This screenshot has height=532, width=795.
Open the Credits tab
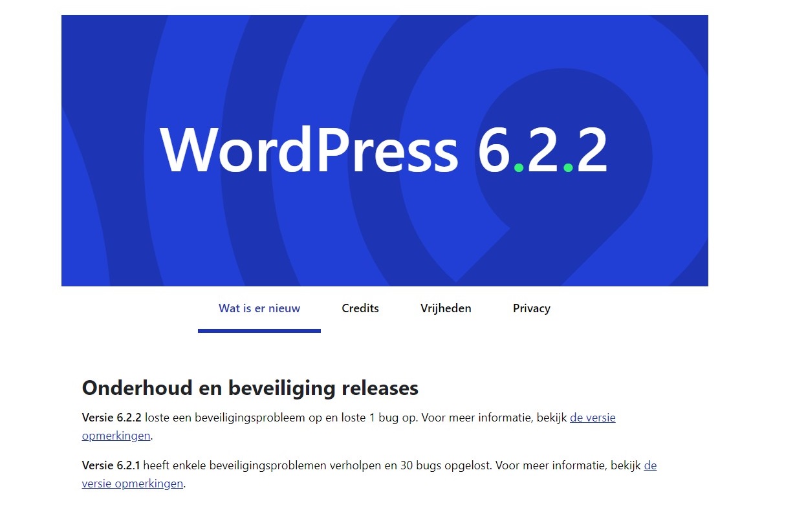point(360,308)
